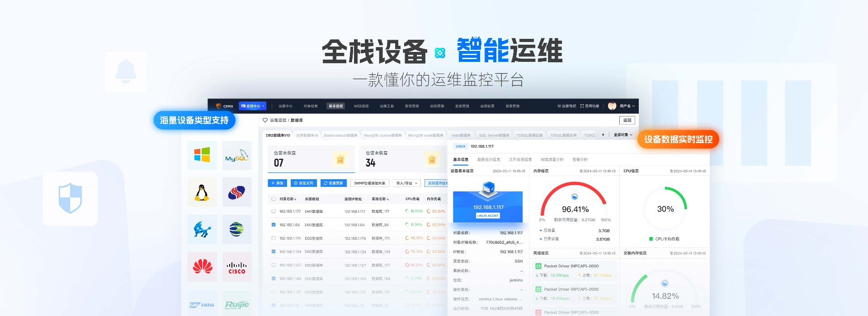Screen dimensions: 868x316
Task: Show more database tabs with right arrow
Action: click(x=603, y=135)
